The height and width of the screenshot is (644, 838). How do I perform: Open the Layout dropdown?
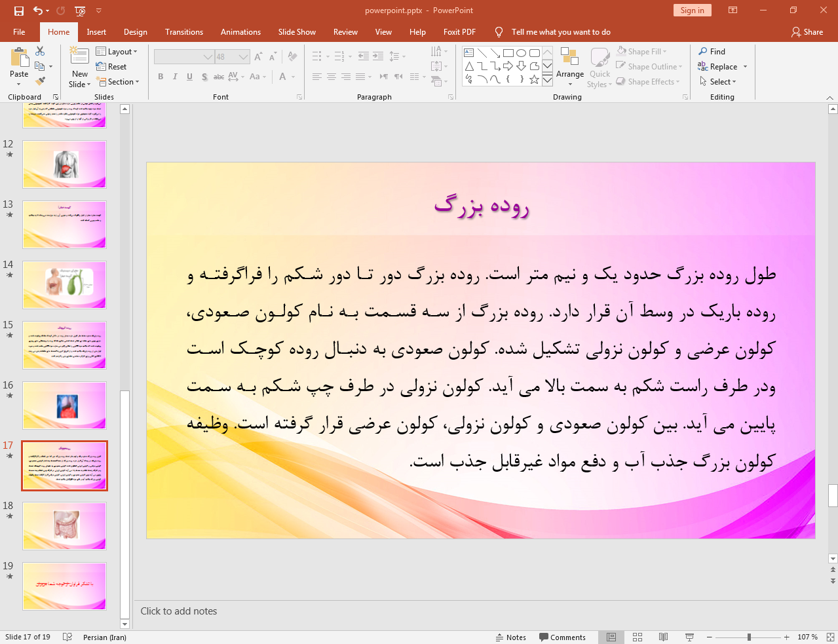click(117, 51)
